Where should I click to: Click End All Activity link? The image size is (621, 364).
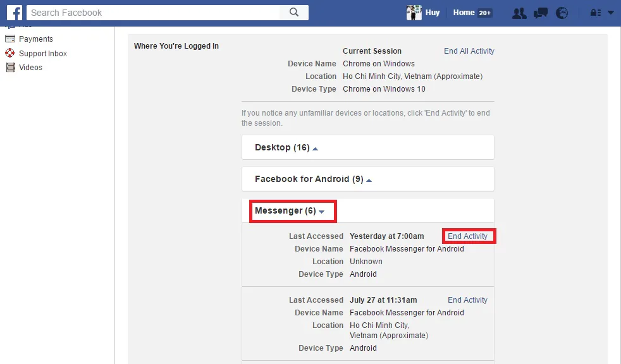coord(469,51)
